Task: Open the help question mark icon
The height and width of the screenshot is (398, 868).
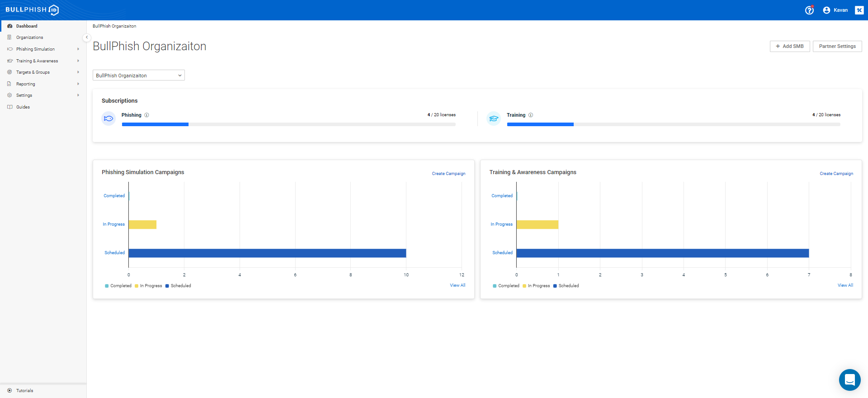Action: (x=809, y=10)
